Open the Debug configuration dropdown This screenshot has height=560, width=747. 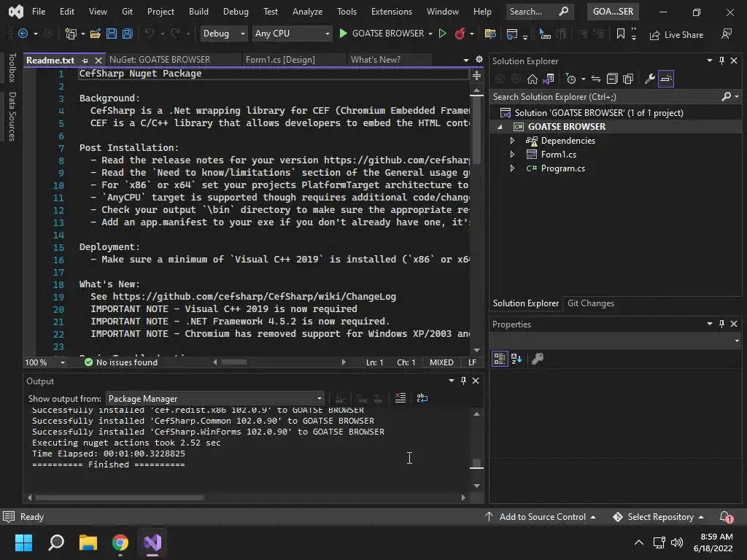click(223, 34)
